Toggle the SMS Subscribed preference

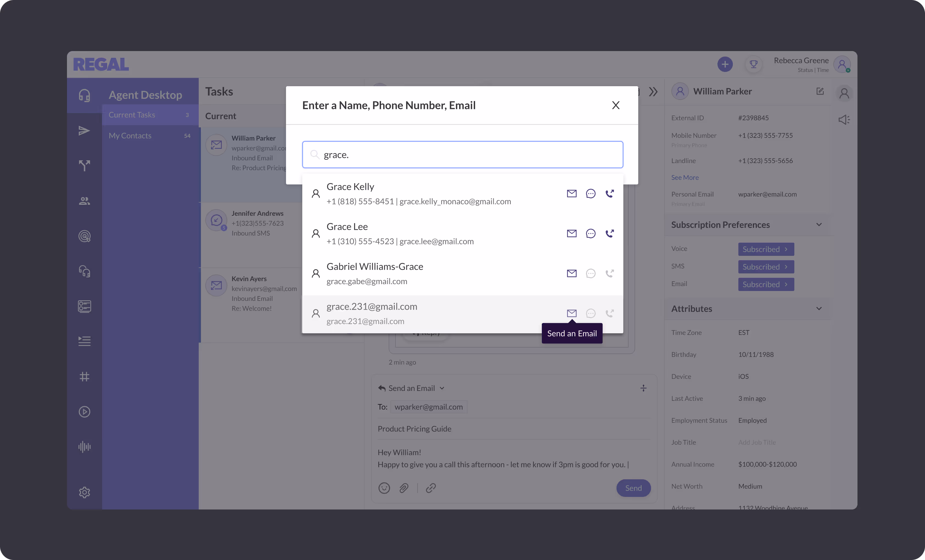[x=766, y=267]
